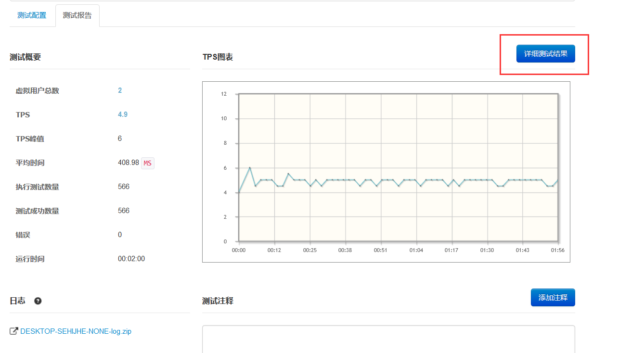Click the external link icon beside log file
This screenshot has height=353, width=644.
pyautogui.click(x=14, y=331)
